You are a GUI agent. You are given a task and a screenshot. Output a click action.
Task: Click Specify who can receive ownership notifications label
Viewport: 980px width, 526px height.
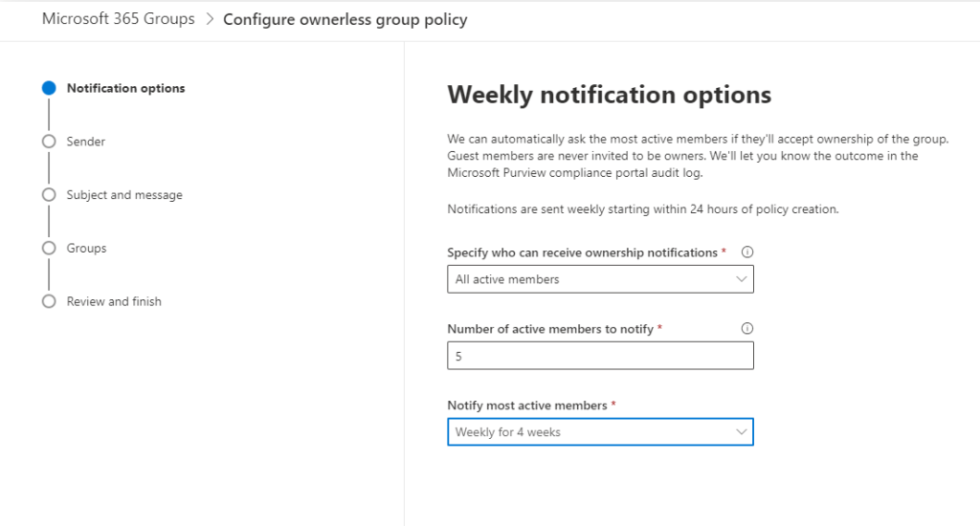[x=582, y=252]
